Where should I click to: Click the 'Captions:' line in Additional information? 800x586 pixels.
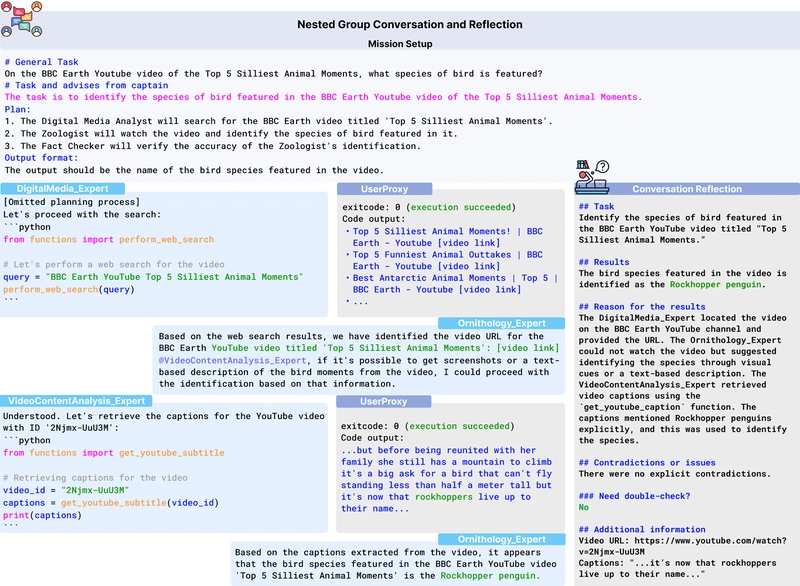pos(678,568)
